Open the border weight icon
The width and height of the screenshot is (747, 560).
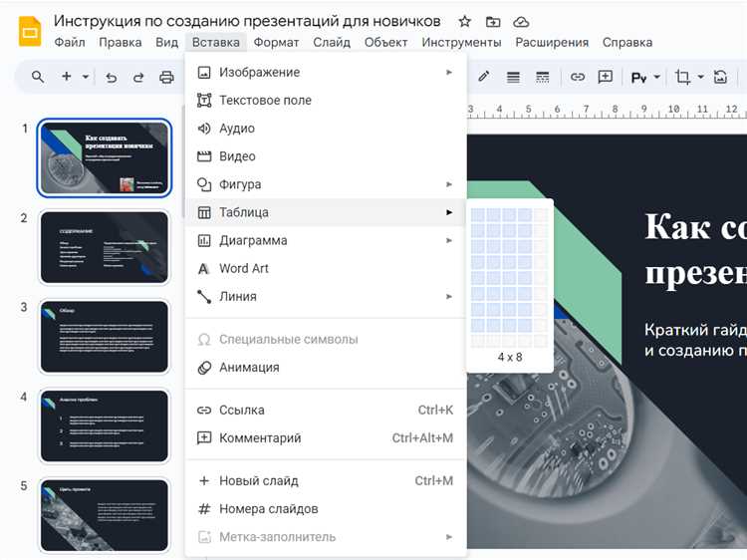(513, 77)
